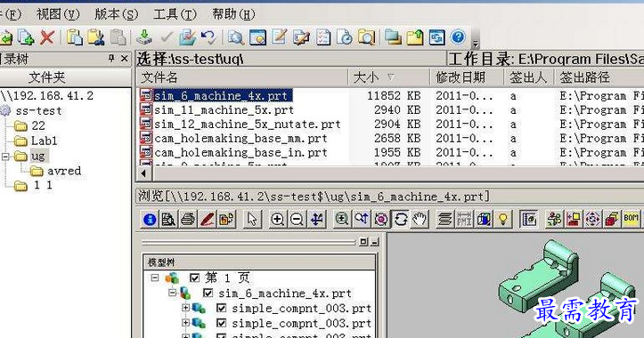
Task: Click the file search magnifier icon
Action: coord(236,37)
